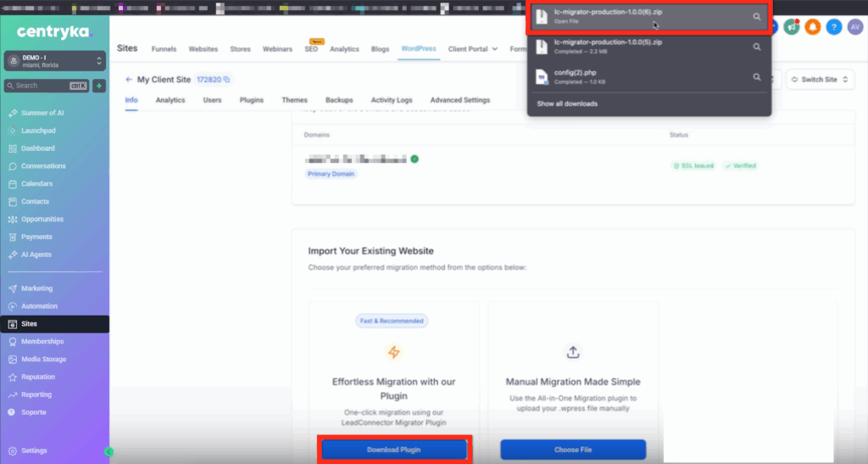Open the Backups sub-tab
This screenshot has height=464, width=868.
[339, 100]
